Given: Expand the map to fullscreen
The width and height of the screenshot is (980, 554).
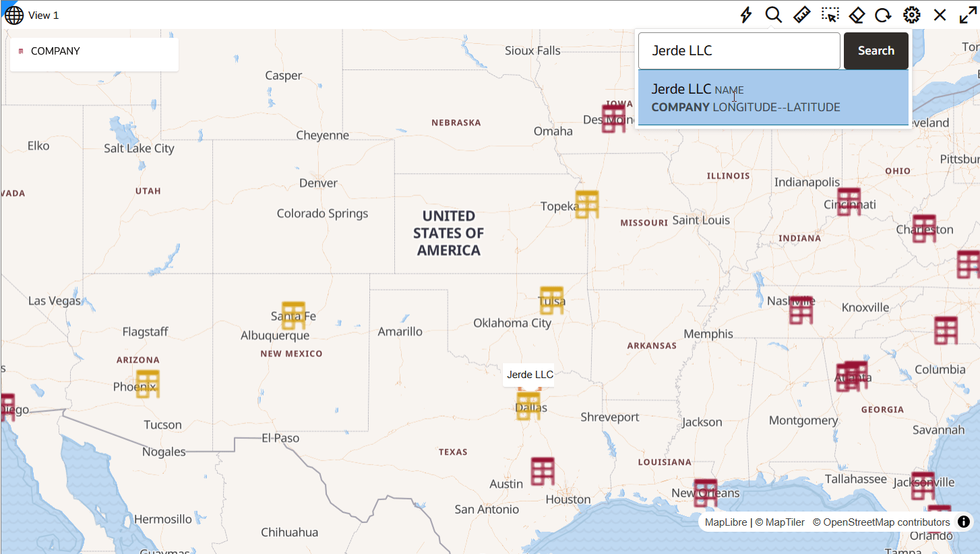Looking at the screenshot, I should (968, 15).
